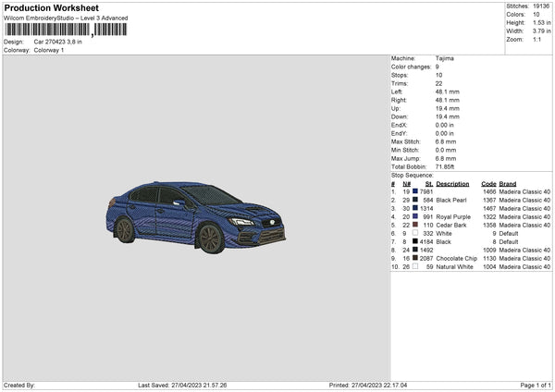The height and width of the screenshot is (392, 555).
Task: Click the St. column header
Action: 429,183
